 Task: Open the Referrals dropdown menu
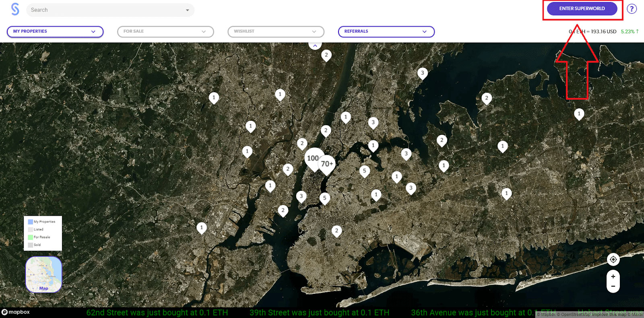386,31
